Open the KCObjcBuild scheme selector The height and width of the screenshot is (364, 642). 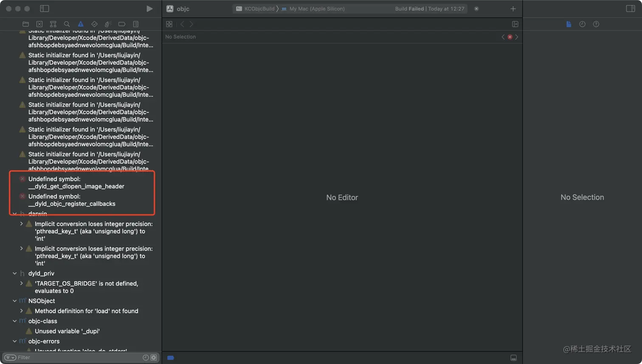pyautogui.click(x=255, y=8)
